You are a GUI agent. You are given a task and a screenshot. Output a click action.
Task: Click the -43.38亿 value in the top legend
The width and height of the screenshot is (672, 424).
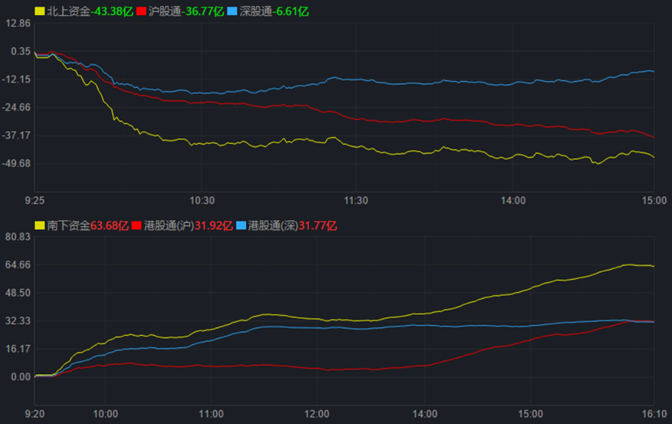click(111, 11)
